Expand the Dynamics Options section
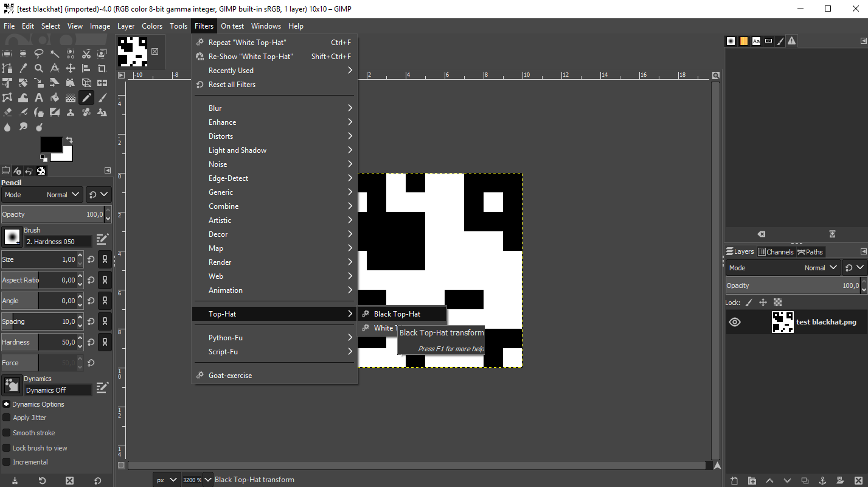The height and width of the screenshot is (487, 868). click(x=6, y=404)
